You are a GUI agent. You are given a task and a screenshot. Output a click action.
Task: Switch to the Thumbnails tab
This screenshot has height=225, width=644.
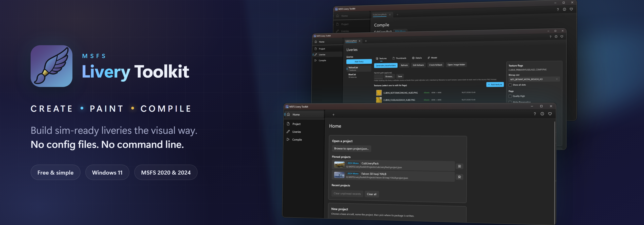[x=399, y=58]
